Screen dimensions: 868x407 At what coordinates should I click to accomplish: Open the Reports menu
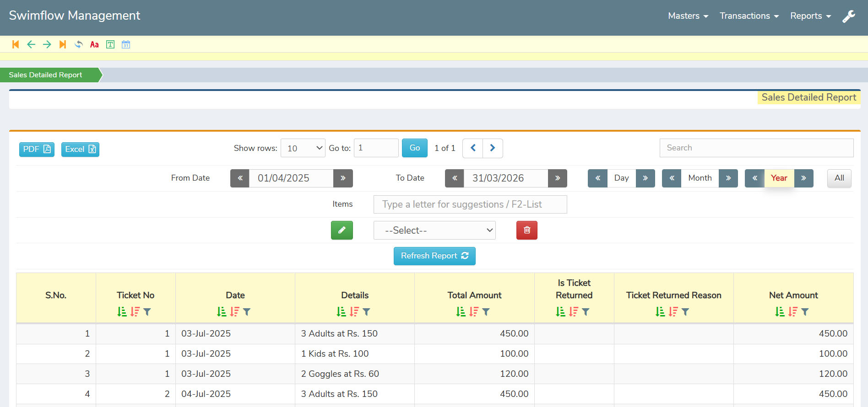point(810,16)
